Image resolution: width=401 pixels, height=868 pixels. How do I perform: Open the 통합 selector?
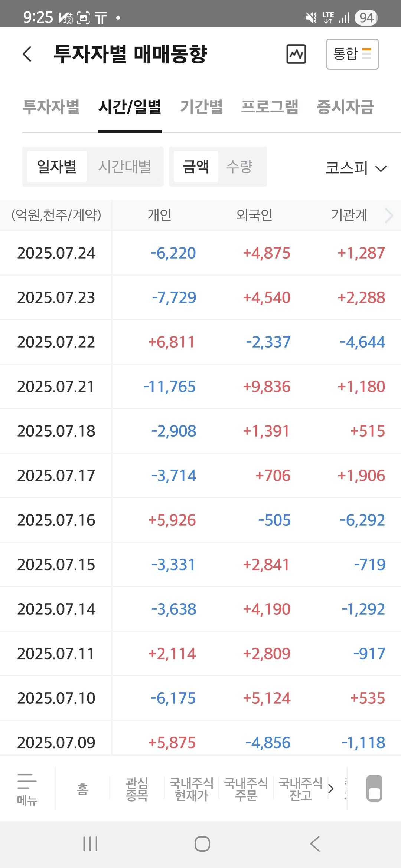coord(352,54)
